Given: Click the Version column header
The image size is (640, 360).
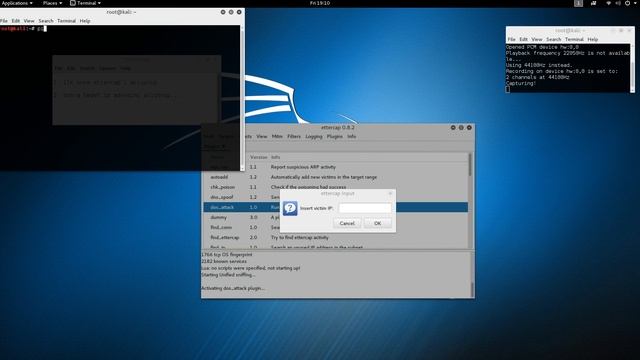Looking at the screenshot, I should coord(258,157).
